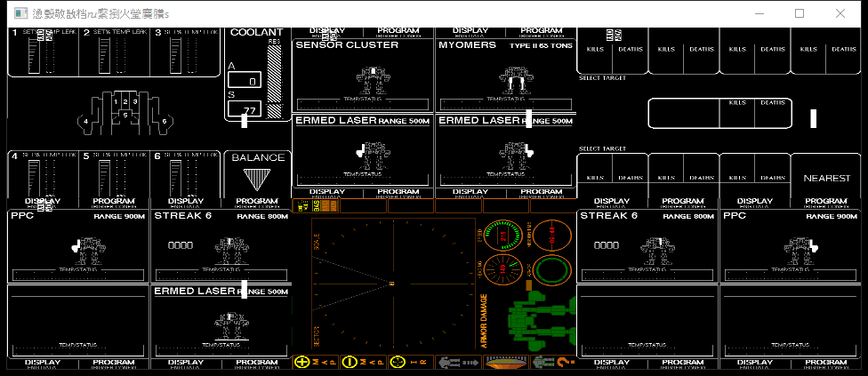Screen dimensions: 868x376
Task: Click heat sink 6 on the mech layout
Action: coord(165,121)
